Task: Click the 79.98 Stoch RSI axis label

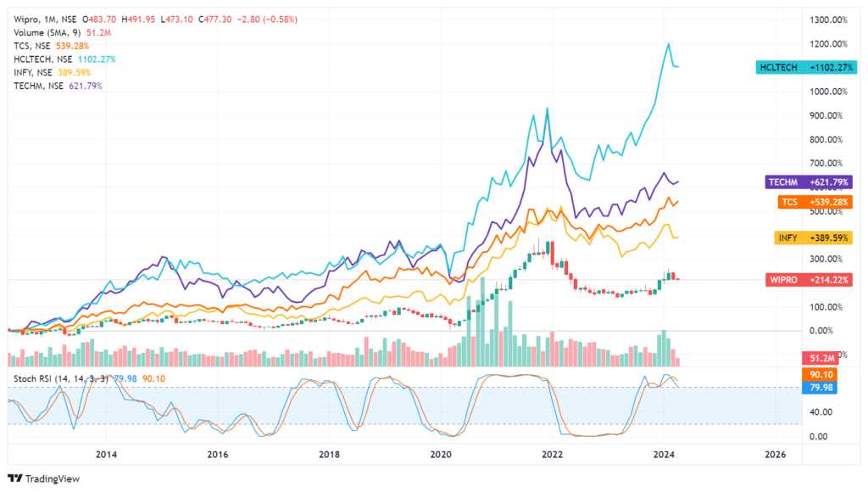Action: pyautogui.click(x=820, y=388)
